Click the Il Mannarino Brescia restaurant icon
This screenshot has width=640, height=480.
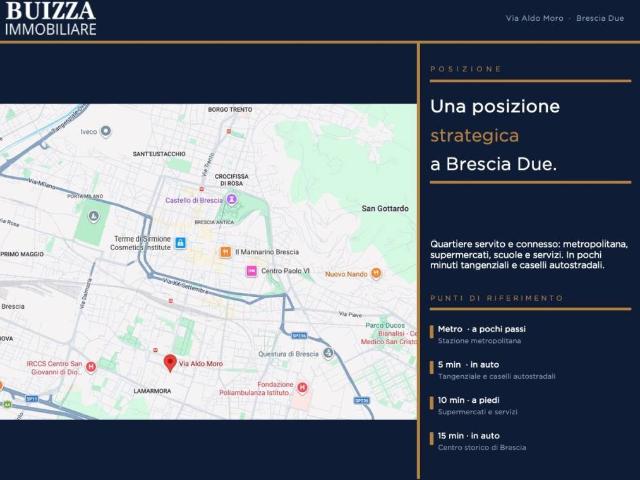click(226, 252)
